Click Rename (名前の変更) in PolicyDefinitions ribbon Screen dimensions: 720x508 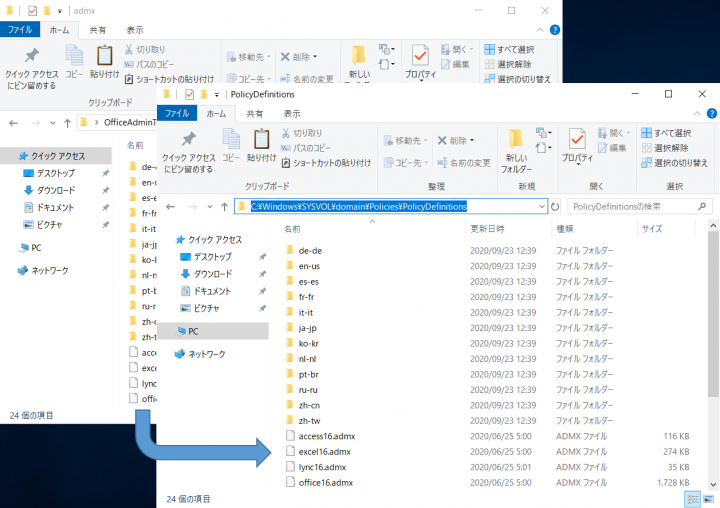pyautogui.click(x=464, y=163)
